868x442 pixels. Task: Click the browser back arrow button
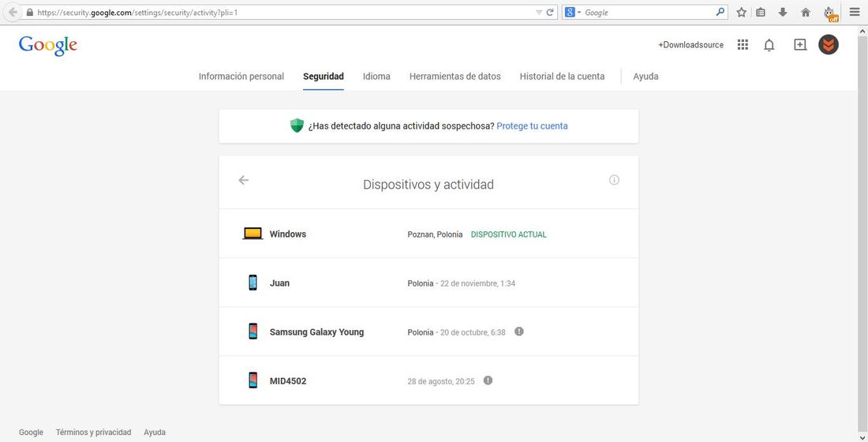pyautogui.click(x=12, y=12)
